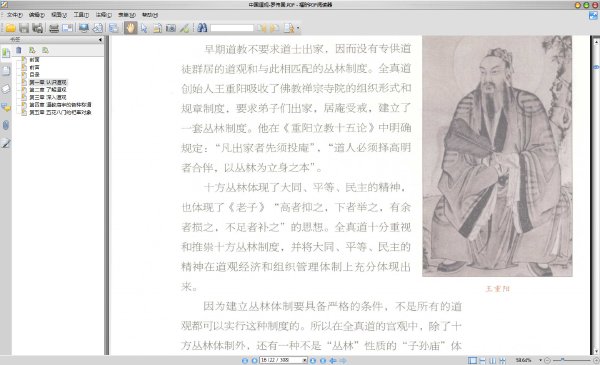Click the zoom out minus button

[547, 360]
